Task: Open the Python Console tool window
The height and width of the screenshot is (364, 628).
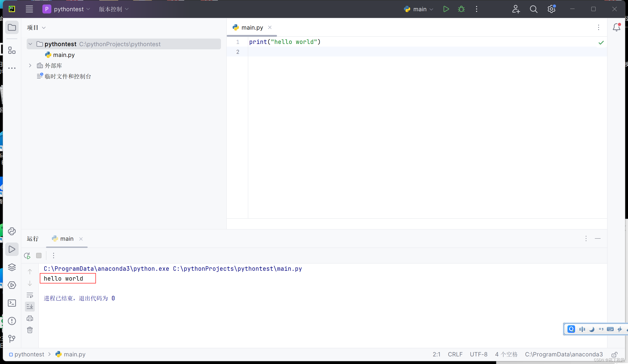Action: click(12, 232)
